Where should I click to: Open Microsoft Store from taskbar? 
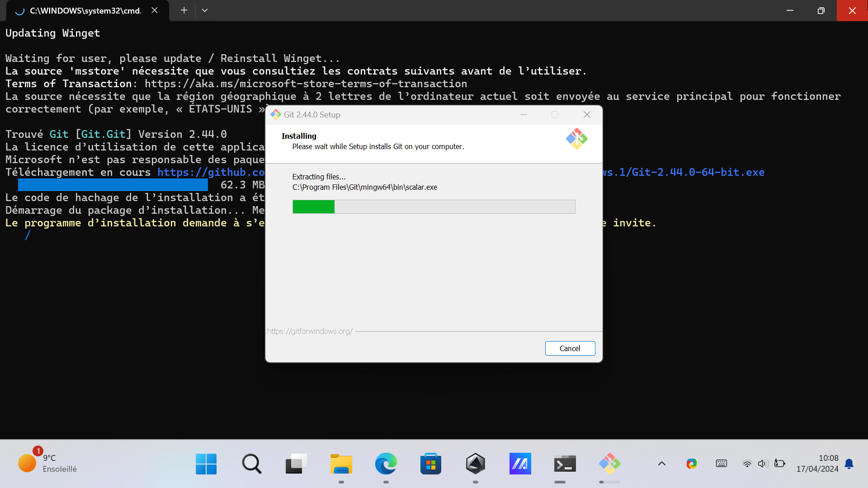431,464
